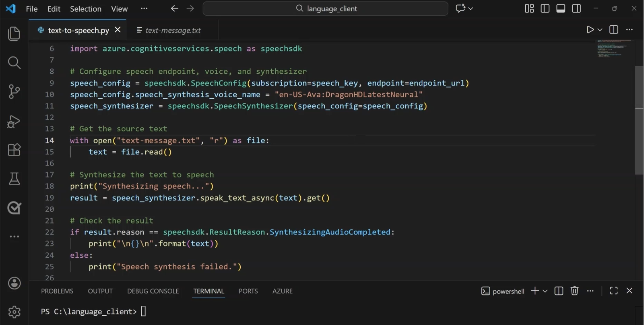Switch to the OUTPUT panel tab
This screenshot has height=325, width=644.
(100, 291)
